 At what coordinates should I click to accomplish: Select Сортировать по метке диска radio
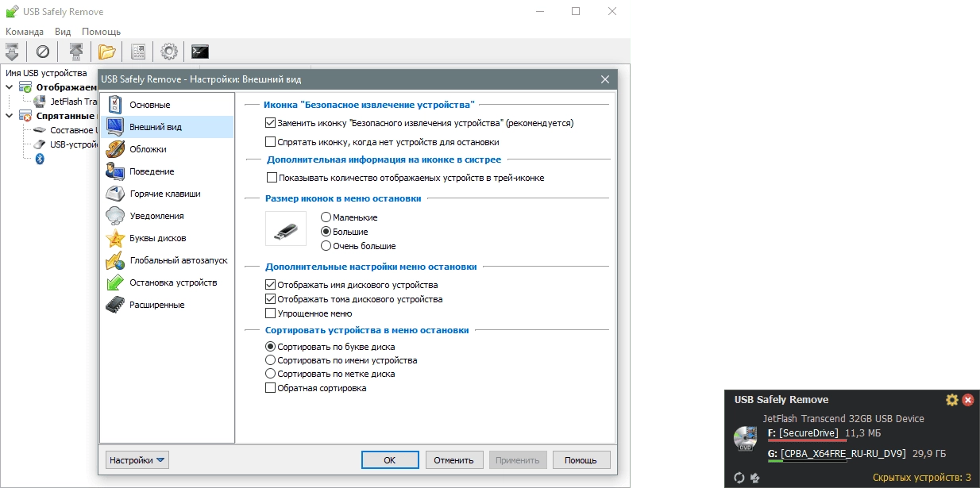coord(271,374)
